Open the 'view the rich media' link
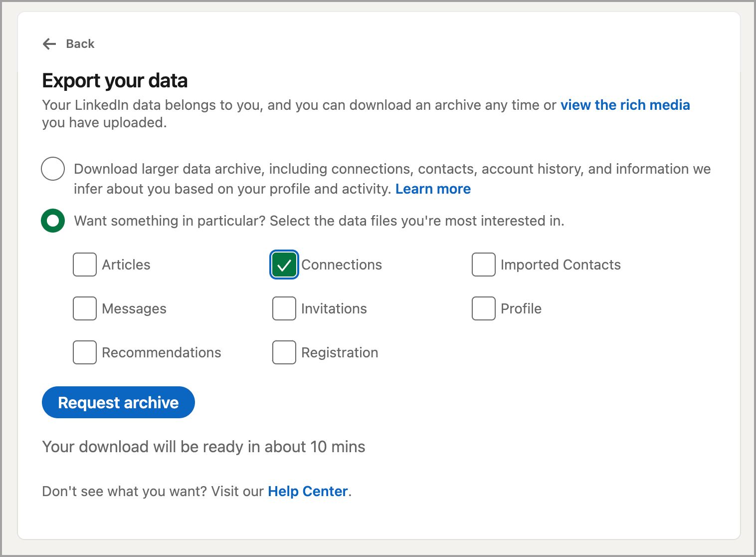 click(625, 105)
